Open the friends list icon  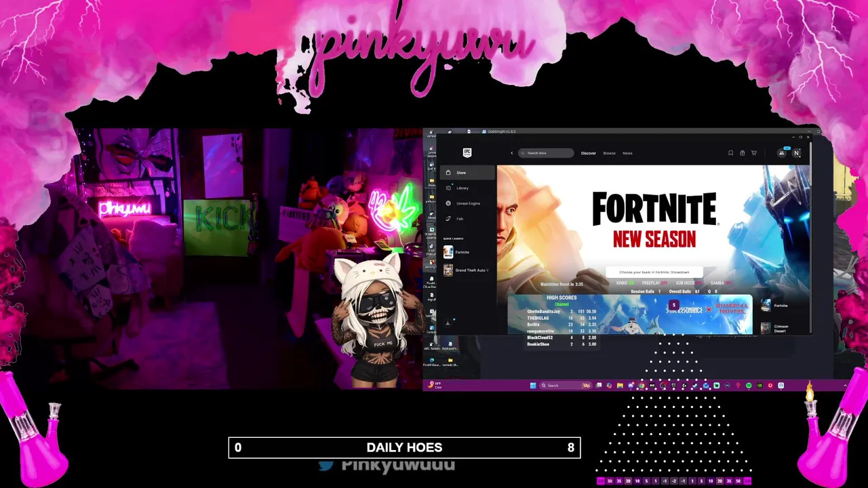pos(781,153)
